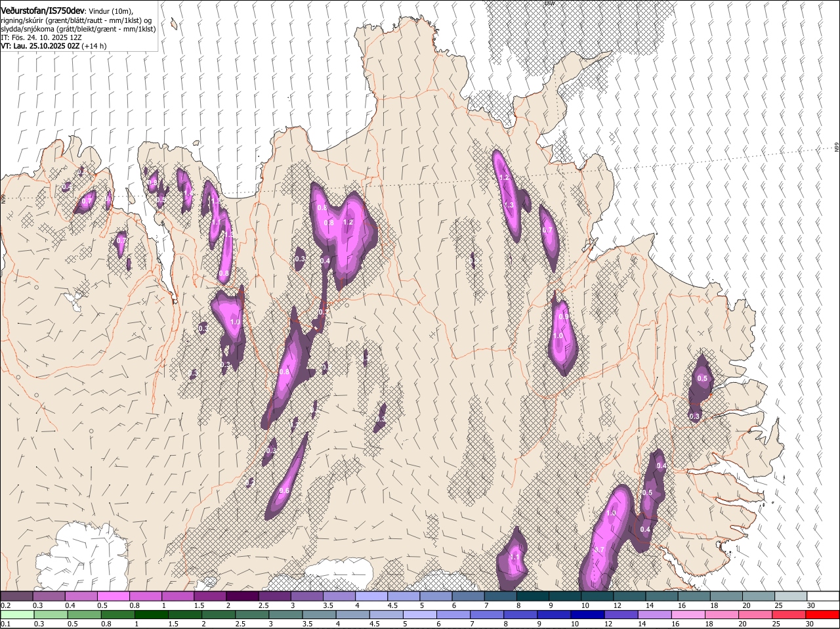Select the red lower swatch at 30
Screen dimensions: 840x629
coord(822,615)
